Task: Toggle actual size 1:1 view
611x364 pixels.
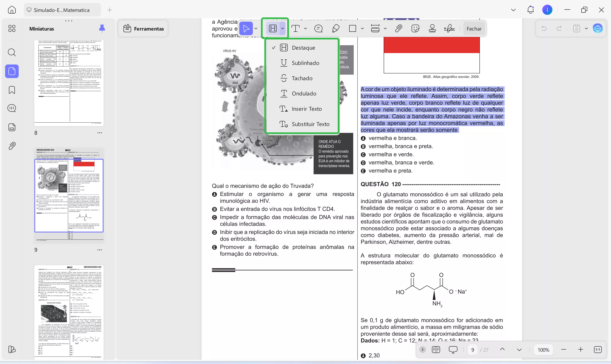Action: point(597,350)
